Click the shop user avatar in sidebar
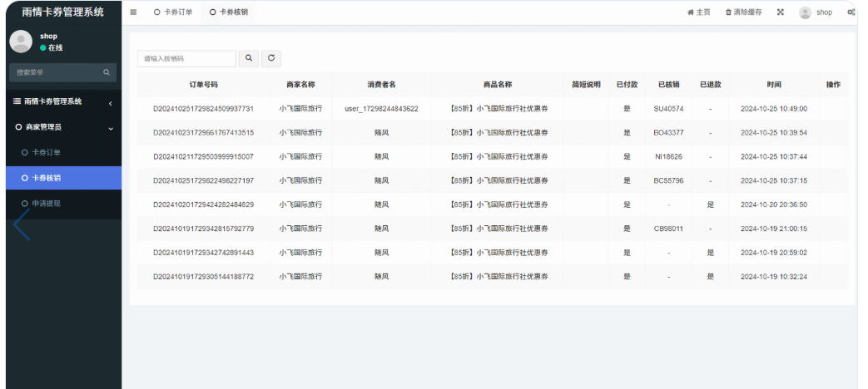Image resolution: width=868 pixels, height=389 pixels. 21,42
